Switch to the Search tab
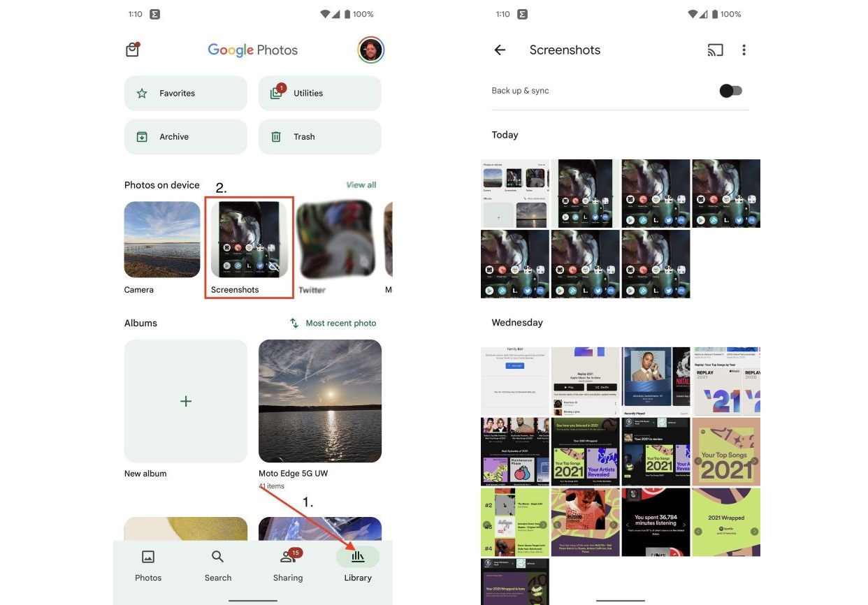Screen dimensions: 868x605 click(218, 566)
